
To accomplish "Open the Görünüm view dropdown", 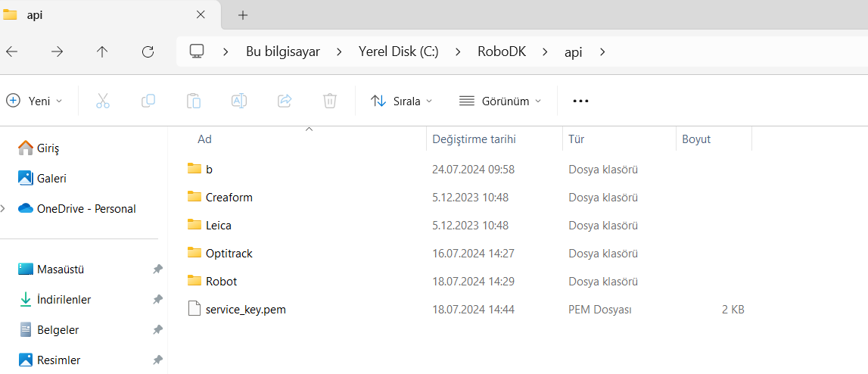I will (500, 101).
